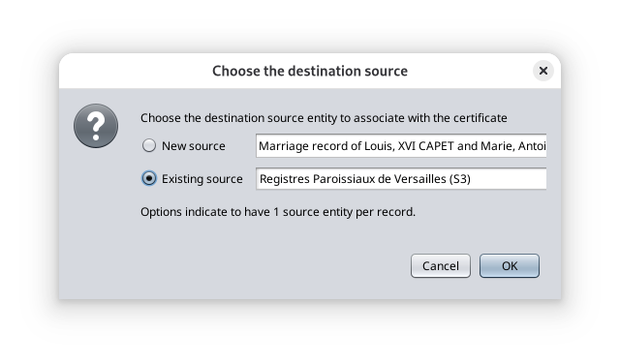Viewport: 620px width, 364px height.
Task: Click the question mark dialog icon
Action: pos(96,126)
